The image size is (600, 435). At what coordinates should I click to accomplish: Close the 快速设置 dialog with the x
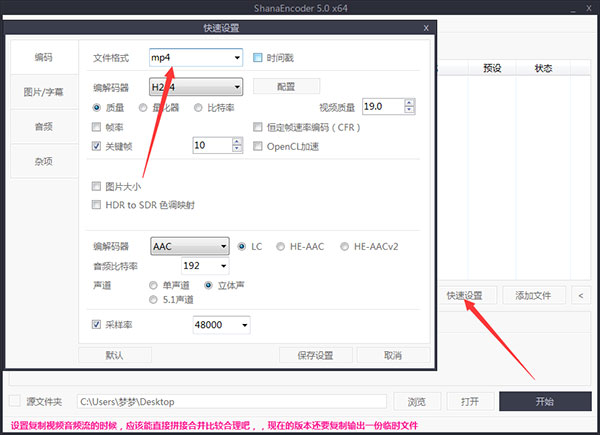click(427, 28)
